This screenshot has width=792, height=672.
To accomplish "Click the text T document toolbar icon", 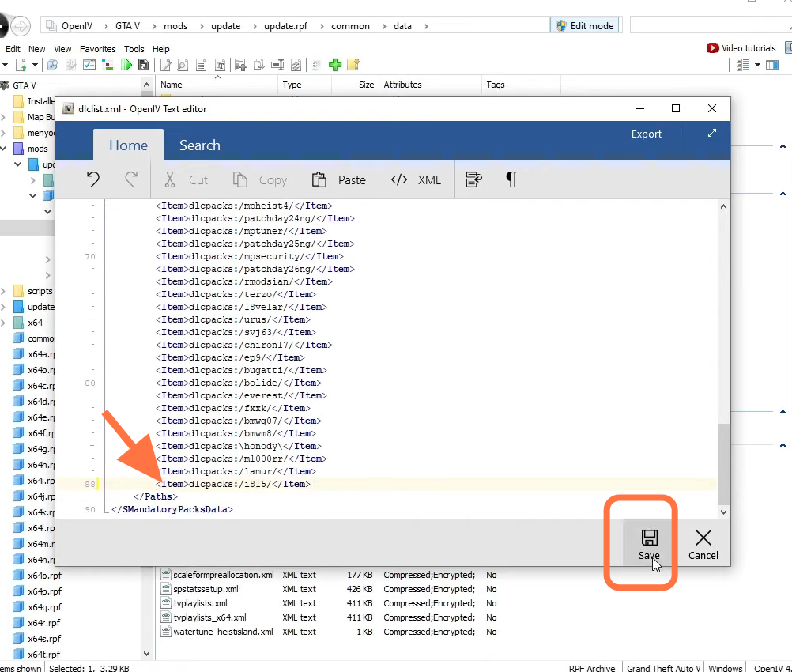I will click(220, 65).
